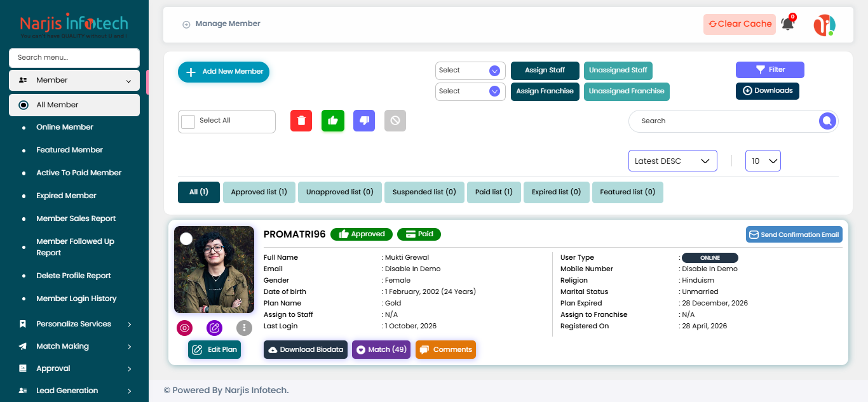Open Personalize Services sidebar menu
Screen dimensions: 868x402
74,324
